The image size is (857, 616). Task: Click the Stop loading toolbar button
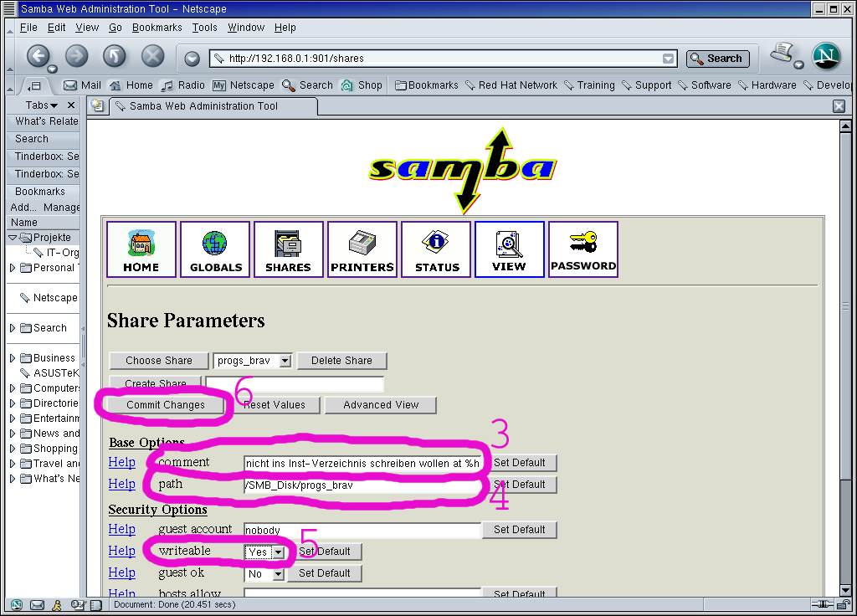(152, 56)
